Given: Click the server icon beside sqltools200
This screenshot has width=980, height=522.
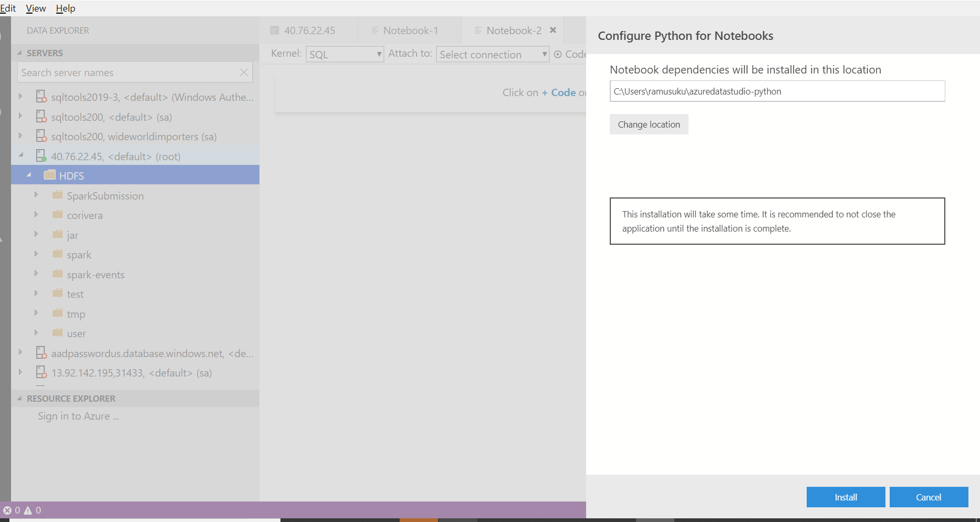Looking at the screenshot, I should click(41, 117).
